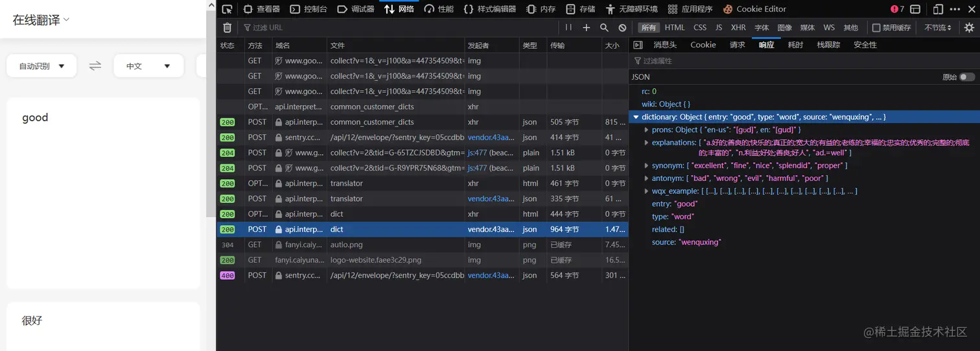
Task: Open 调试器 debugger panel
Action: 356,9
